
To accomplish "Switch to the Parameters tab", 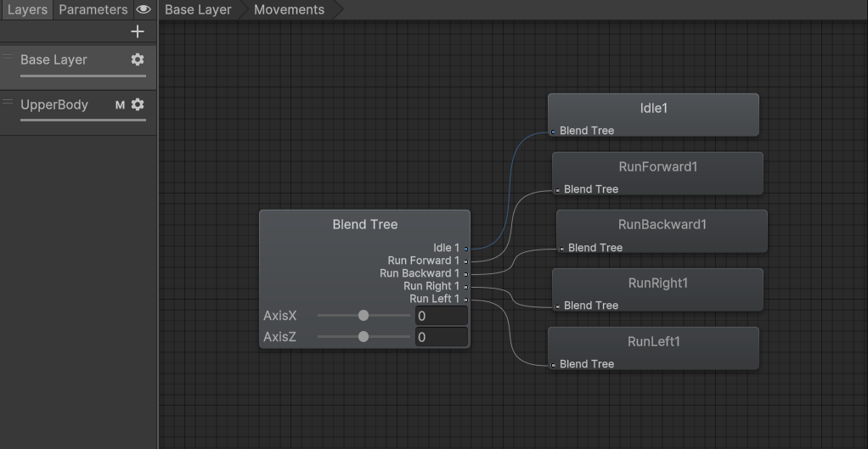I will click(x=93, y=9).
